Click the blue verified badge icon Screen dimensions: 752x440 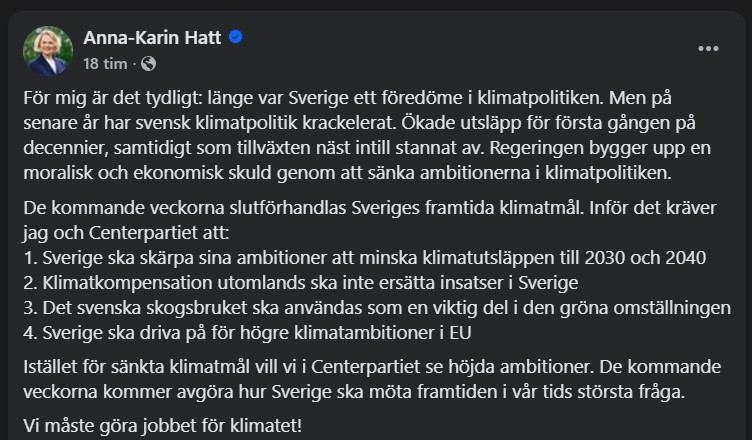[235, 37]
